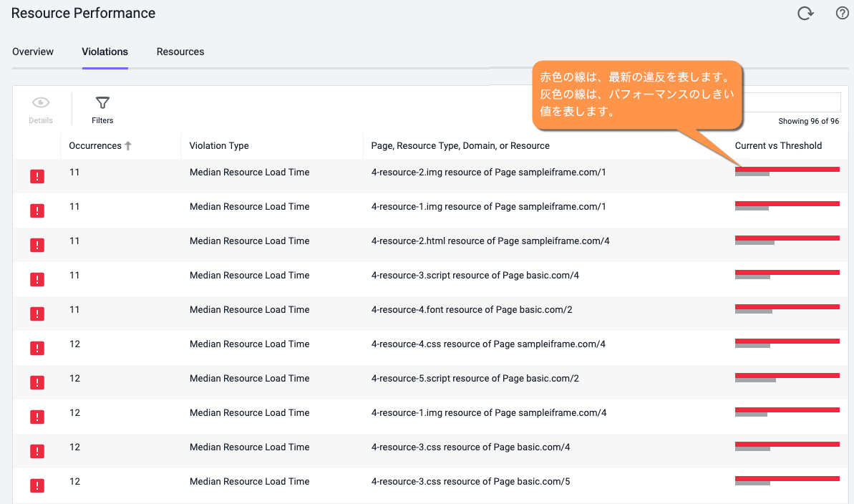Click threshold bar for 4-resource-2.img sampleiframe.com/1
The height and width of the screenshot is (504, 854).
787,172
